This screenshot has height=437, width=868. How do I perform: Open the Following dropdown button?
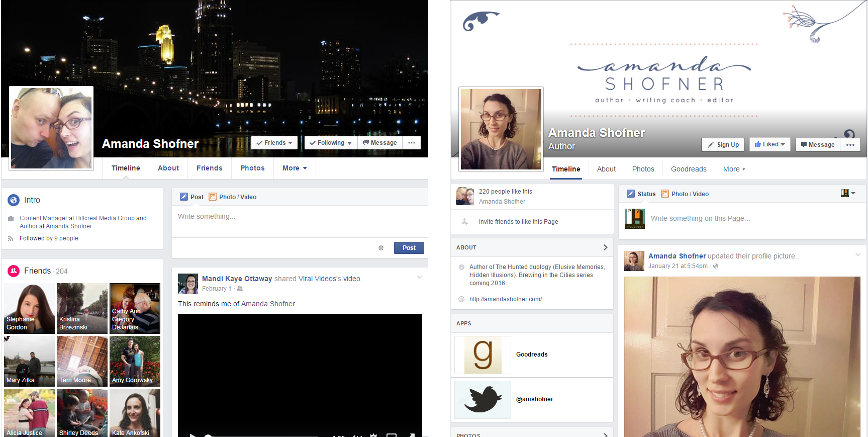331,143
